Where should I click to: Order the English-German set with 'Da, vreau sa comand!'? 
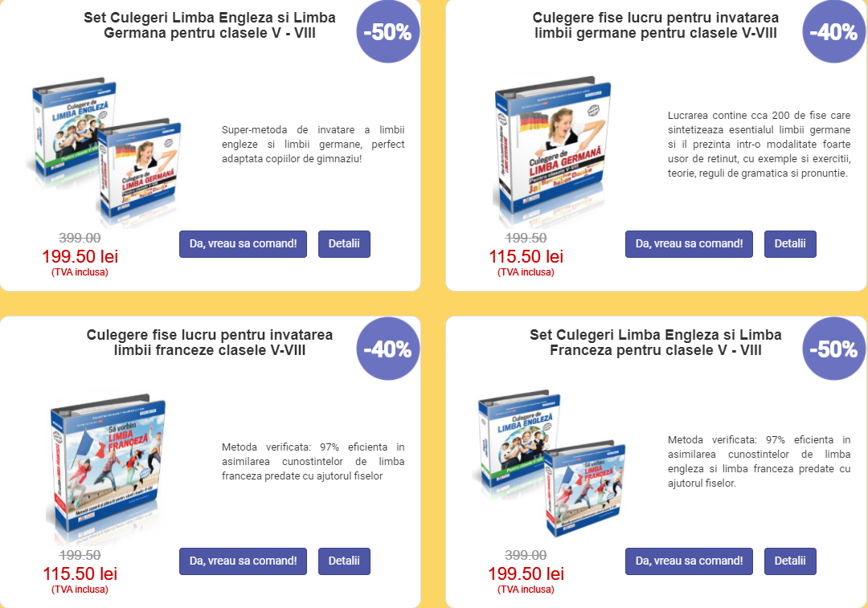pyautogui.click(x=243, y=244)
